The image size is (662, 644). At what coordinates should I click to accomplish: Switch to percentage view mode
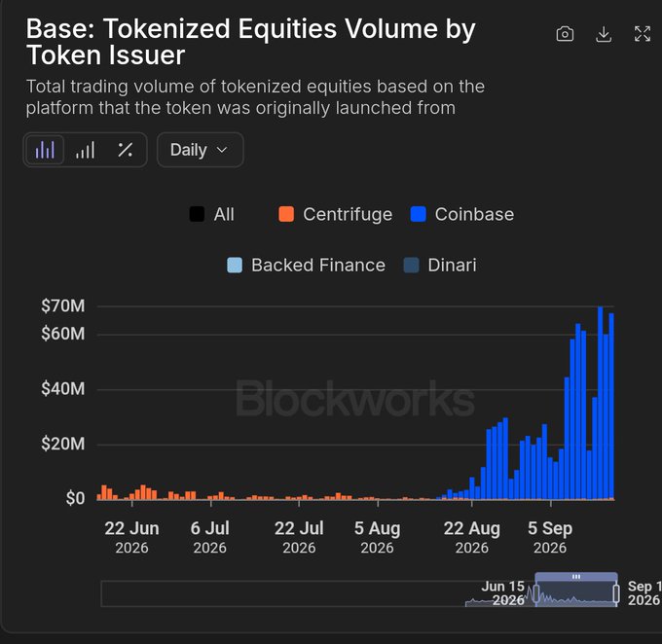[125, 150]
